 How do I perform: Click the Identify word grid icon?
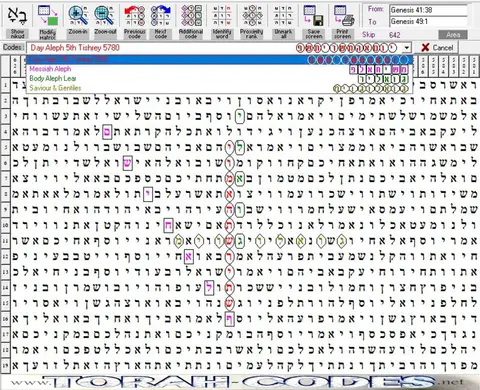click(222, 16)
